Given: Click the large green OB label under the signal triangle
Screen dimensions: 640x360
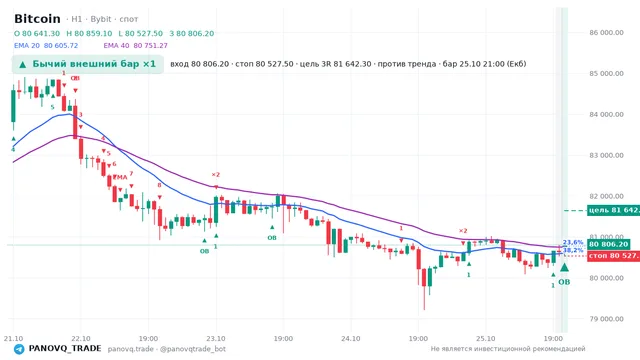Looking at the screenshot, I should (x=564, y=282).
